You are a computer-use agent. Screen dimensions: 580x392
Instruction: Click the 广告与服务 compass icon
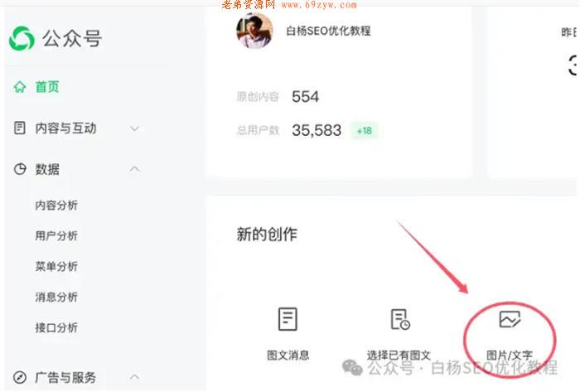(20, 377)
